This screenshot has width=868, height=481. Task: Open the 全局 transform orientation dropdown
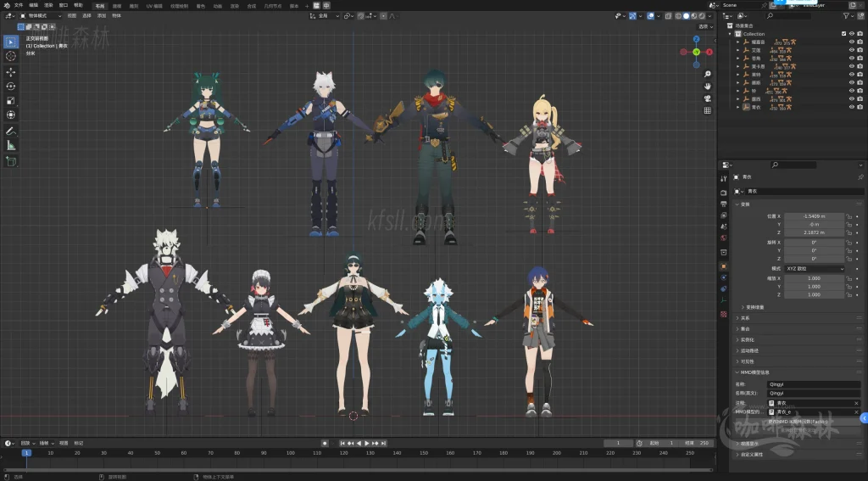pyautogui.click(x=325, y=16)
